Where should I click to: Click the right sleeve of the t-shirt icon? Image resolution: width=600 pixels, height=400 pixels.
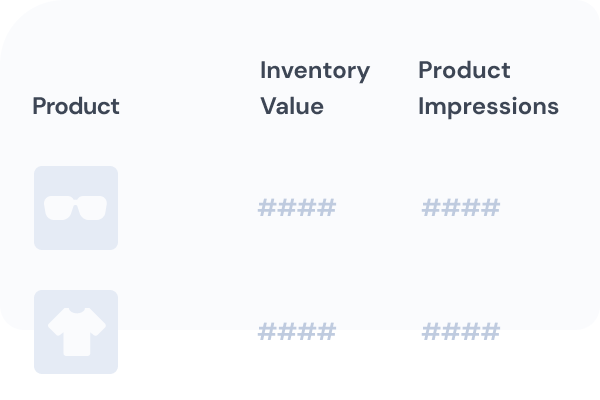(x=96, y=323)
